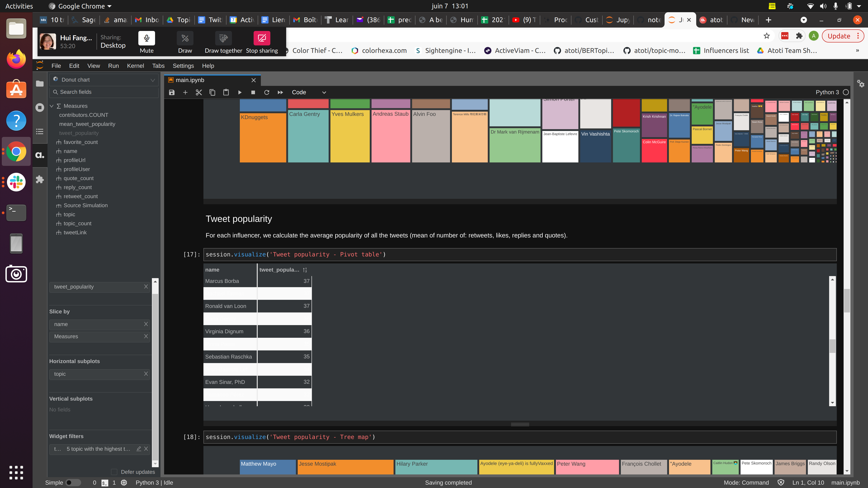
Task: Copy the selected cells
Action: 212,92
